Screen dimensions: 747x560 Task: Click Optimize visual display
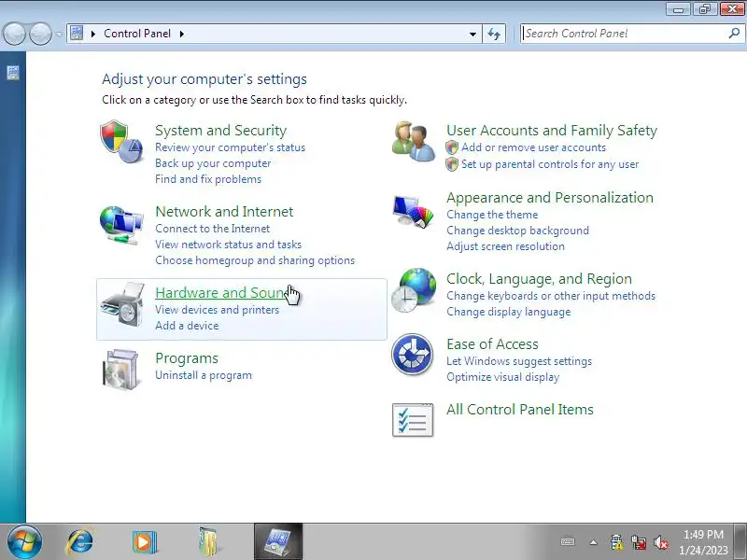click(x=502, y=377)
